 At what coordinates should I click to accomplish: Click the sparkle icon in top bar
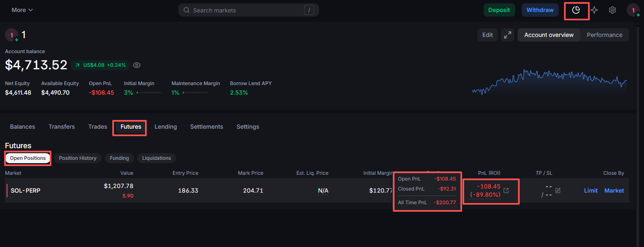click(594, 10)
